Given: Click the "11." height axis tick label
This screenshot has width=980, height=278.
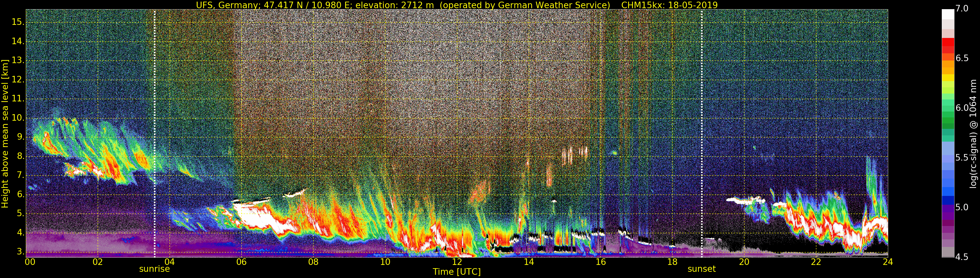Looking at the screenshot, I should click(18, 99).
